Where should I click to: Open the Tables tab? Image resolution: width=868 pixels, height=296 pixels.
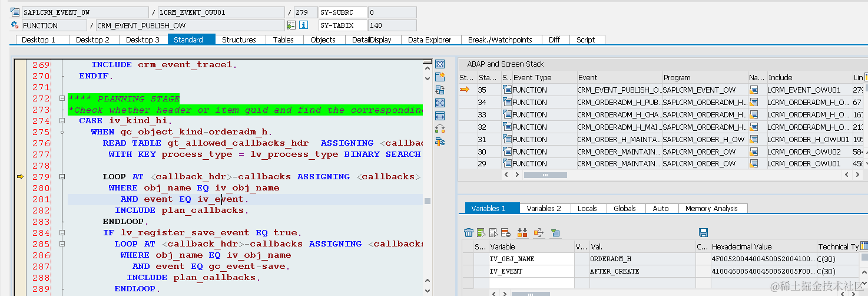coord(283,40)
